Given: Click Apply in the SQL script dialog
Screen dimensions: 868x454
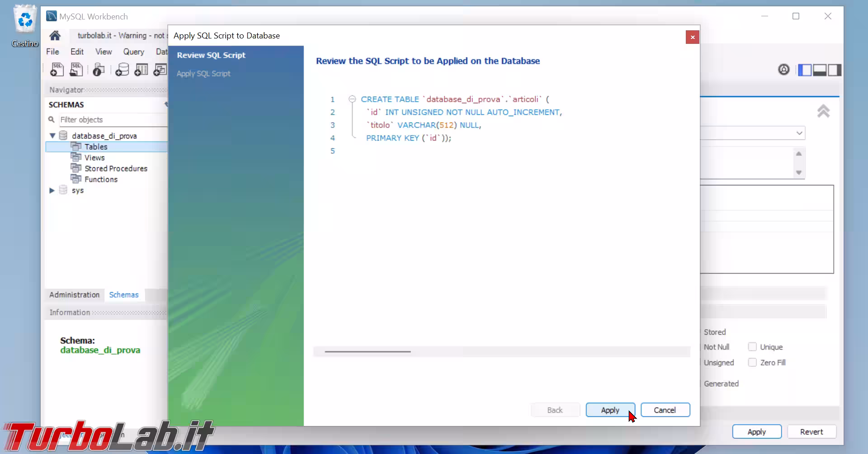Looking at the screenshot, I should click(x=610, y=410).
